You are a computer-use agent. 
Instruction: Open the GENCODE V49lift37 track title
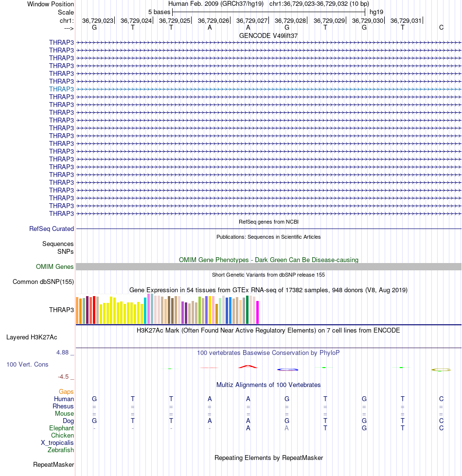(x=268, y=35)
